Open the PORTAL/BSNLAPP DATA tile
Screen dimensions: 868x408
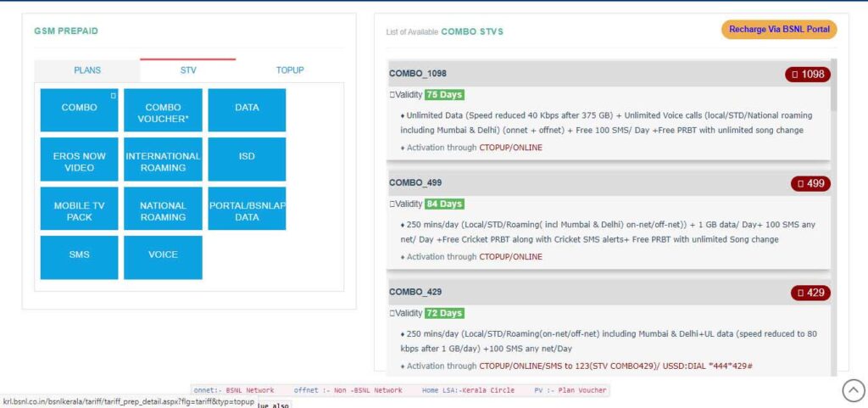point(247,208)
